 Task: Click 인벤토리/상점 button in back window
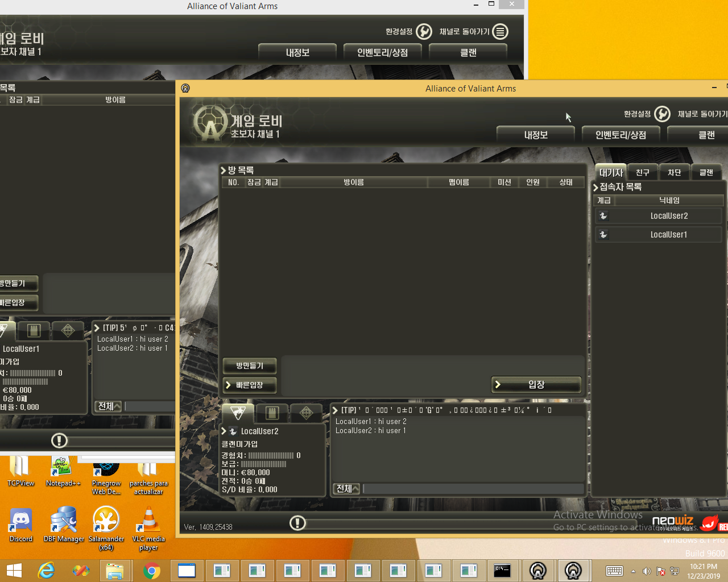click(383, 52)
